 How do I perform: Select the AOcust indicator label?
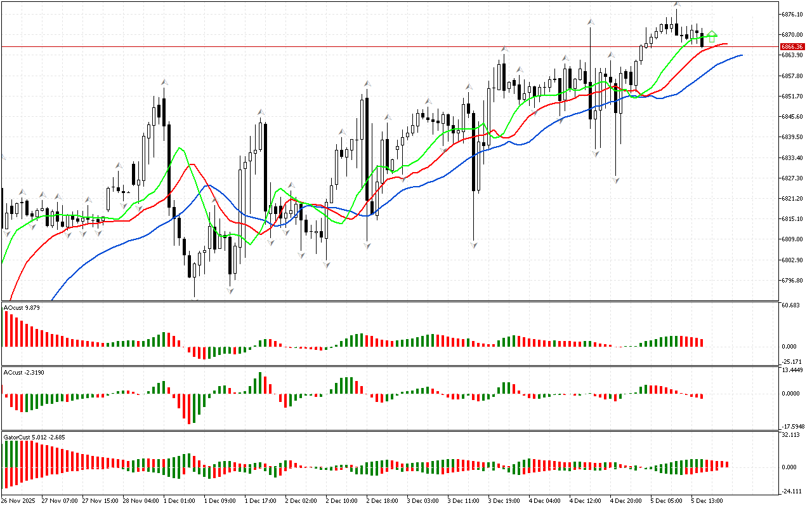(22, 308)
